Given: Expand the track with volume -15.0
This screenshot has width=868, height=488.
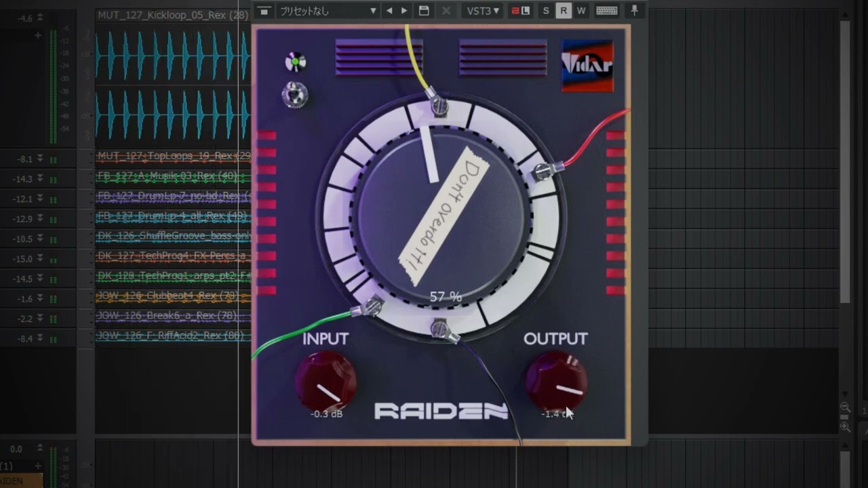Looking at the screenshot, I should [x=40, y=258].
